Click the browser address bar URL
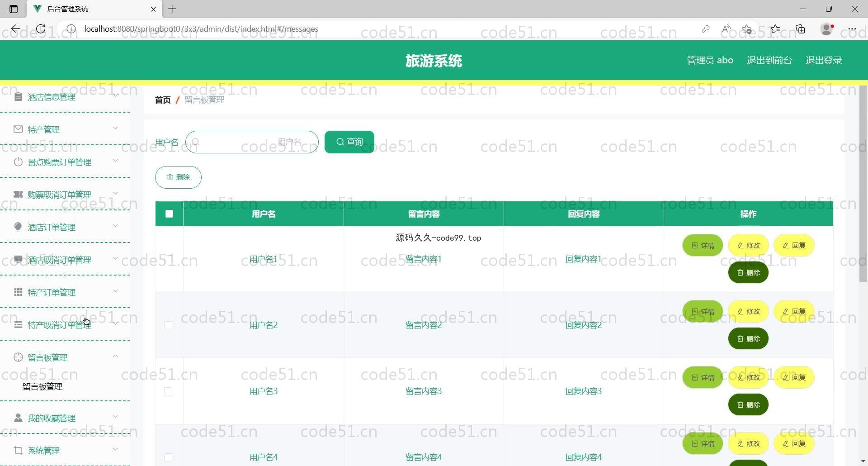The height and width of the screenshot is (466, 868). click(x=201, y=29)
